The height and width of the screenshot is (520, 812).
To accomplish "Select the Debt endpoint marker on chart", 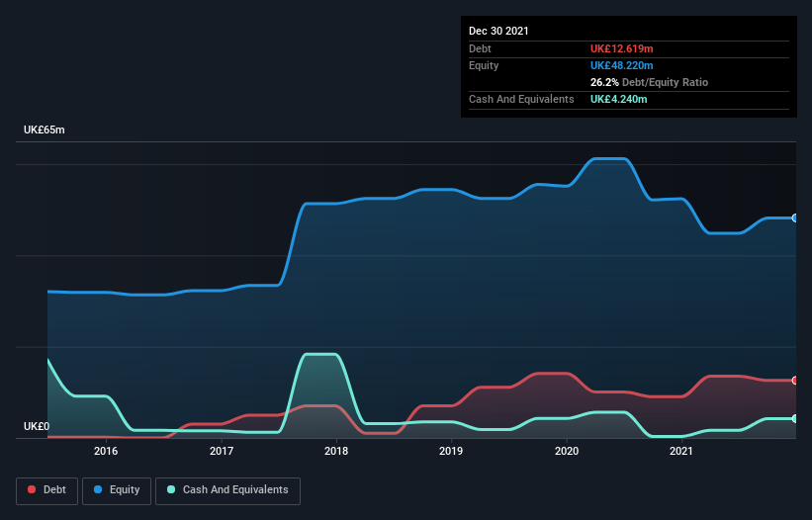I will tap(795, 381).
